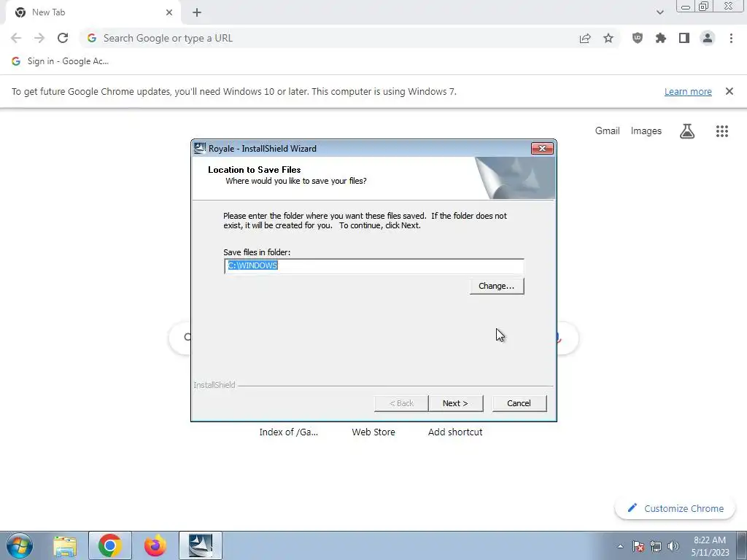Click the share page icon in address bar
The width and height of the screenshot is (747, 560).
click(x=585, y=38)
